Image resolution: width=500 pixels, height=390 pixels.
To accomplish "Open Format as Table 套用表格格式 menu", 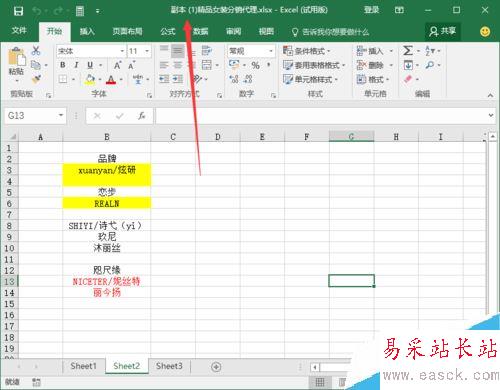I will pos(314,65).
